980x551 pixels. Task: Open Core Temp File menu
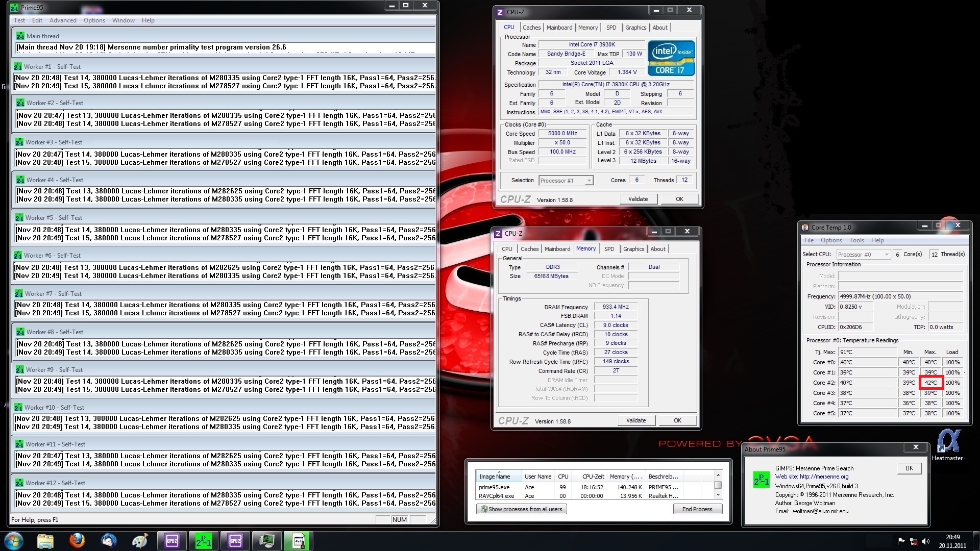(809, 240)
